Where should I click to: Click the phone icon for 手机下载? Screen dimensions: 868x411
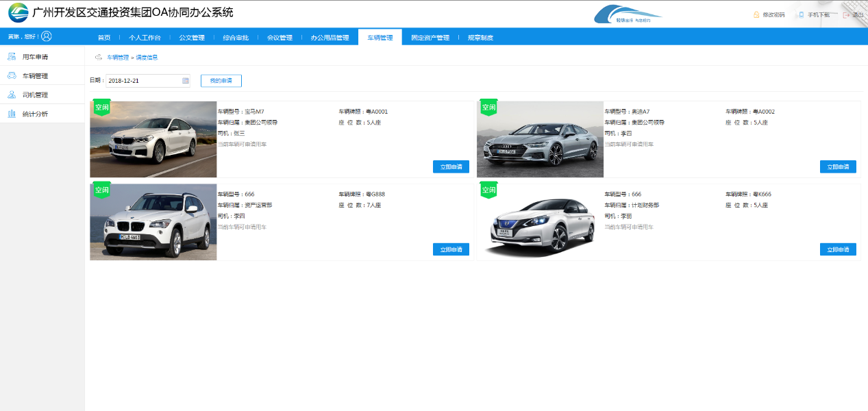(x=801, y=14)
